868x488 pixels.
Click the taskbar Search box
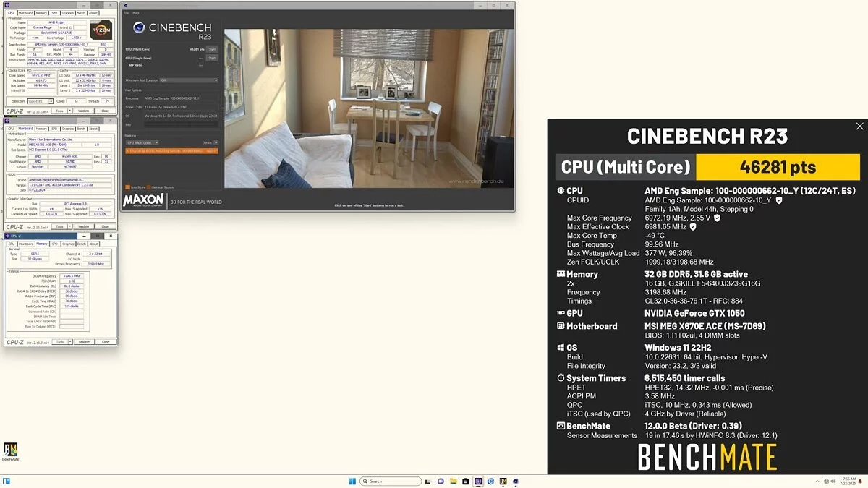(391, 481)
